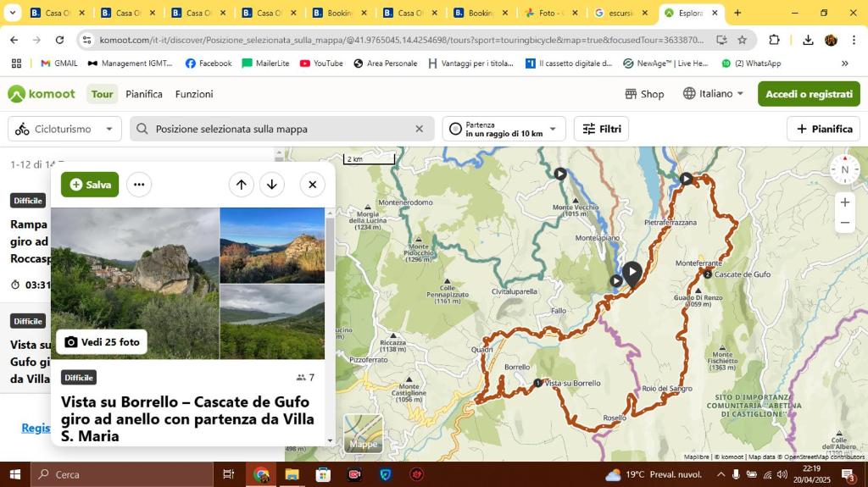Open the Mappe layer switcher thumbnail
This screenshot has height=487, width=868.
tap(364, 433)
